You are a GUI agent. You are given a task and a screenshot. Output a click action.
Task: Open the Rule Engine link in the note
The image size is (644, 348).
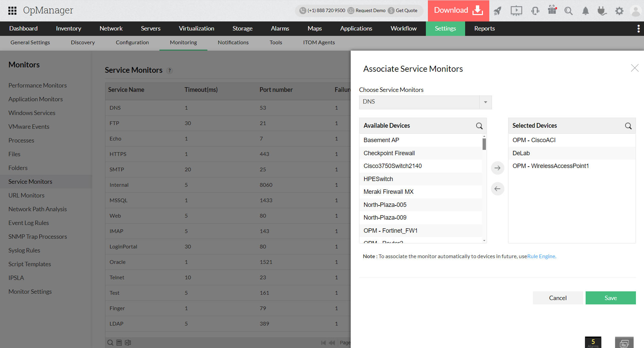[x=541, y=256]
